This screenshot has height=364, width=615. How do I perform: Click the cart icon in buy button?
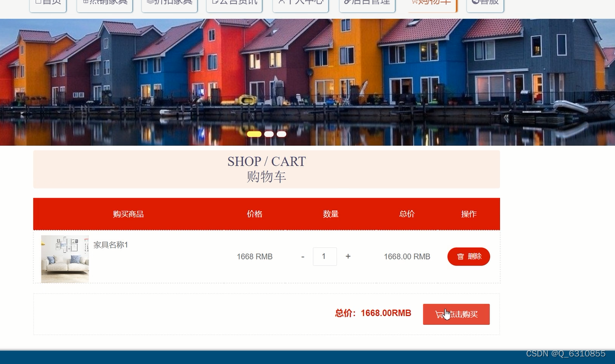440,314
